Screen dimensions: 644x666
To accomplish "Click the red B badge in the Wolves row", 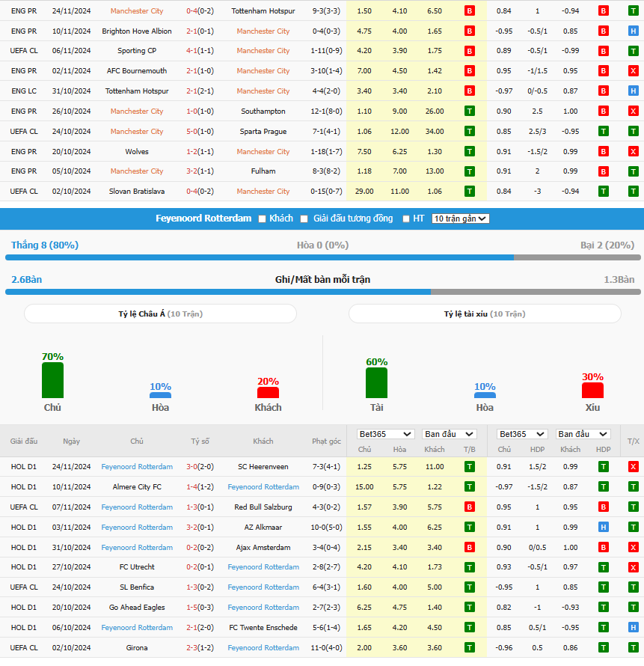I will (604, 152).
